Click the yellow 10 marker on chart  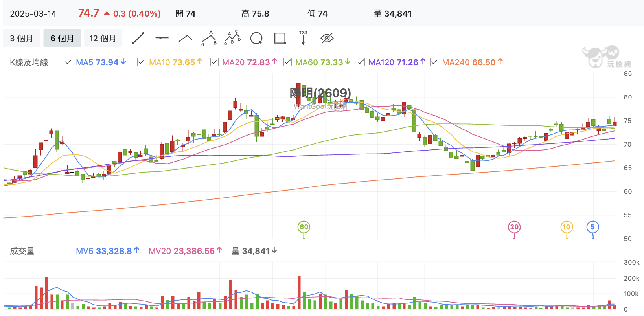pyautogui.click(x=567, y=227)
